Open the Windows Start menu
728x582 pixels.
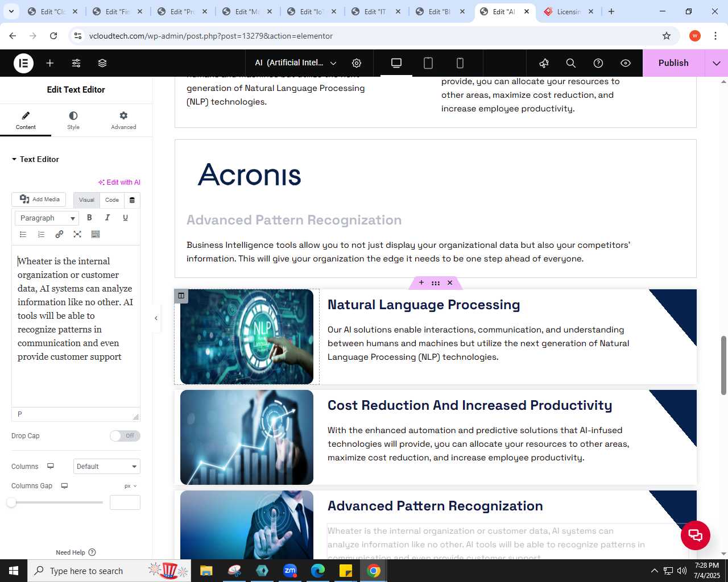tap(14, 571)
